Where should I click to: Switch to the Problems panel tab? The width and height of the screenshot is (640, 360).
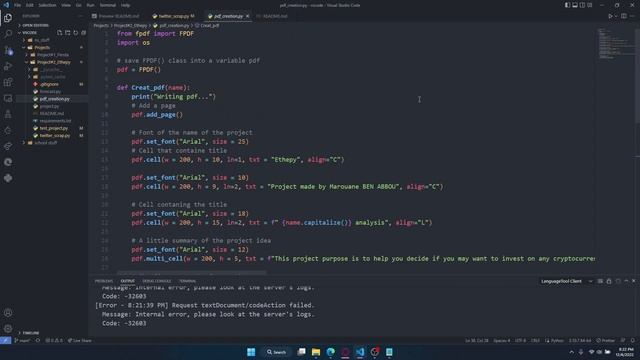[104, 281]
